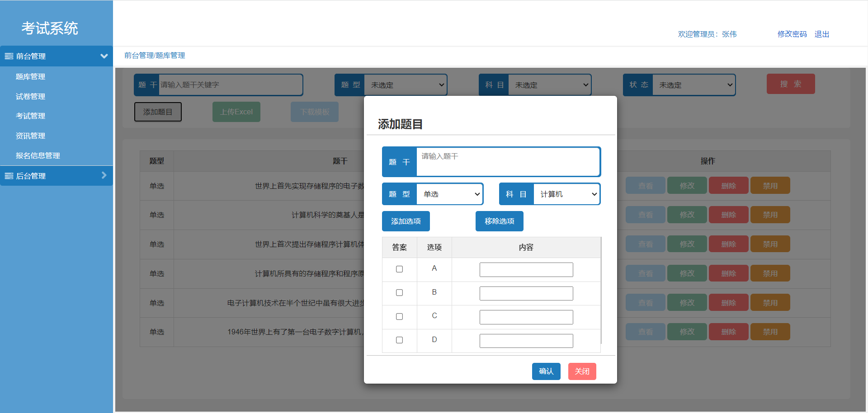Check the answer checkbox for option A
This screenshot has width=868, height=413.
pyautogui.click(x=399, y=269)
